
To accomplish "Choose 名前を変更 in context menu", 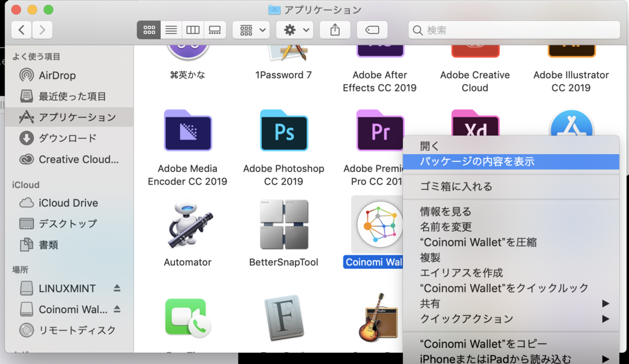I will pyautogui.click(x=511, y=227).
